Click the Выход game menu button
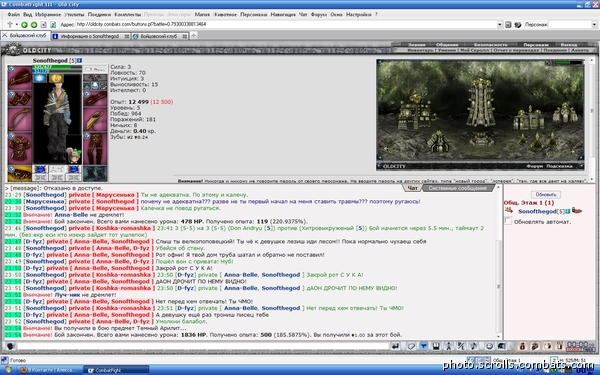 tap(569, 45)
